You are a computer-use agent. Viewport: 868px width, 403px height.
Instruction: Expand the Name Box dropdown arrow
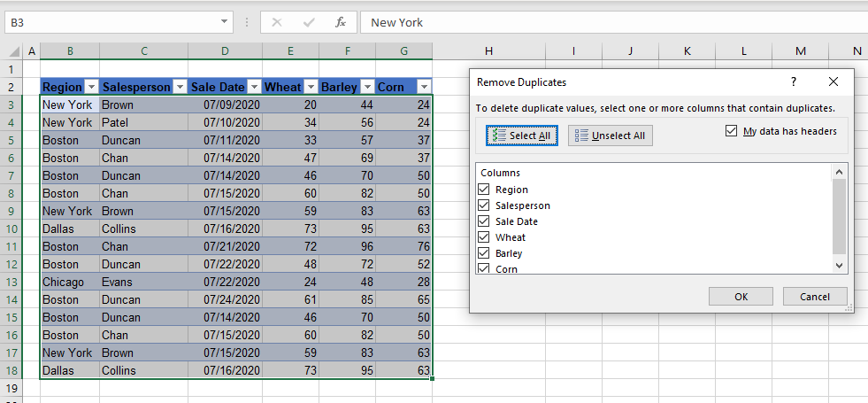(226, 22)
